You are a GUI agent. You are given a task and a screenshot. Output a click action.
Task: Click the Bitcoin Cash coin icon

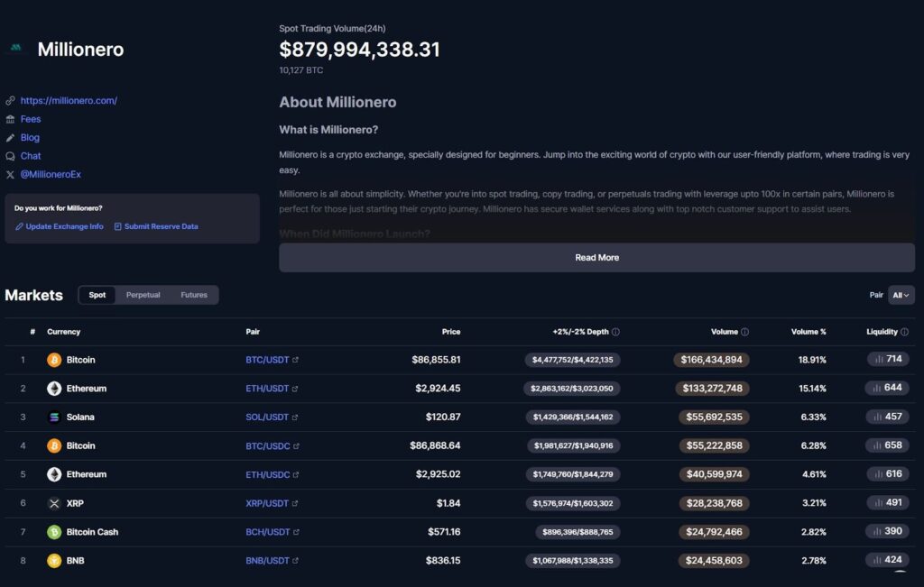coord(54,532)
